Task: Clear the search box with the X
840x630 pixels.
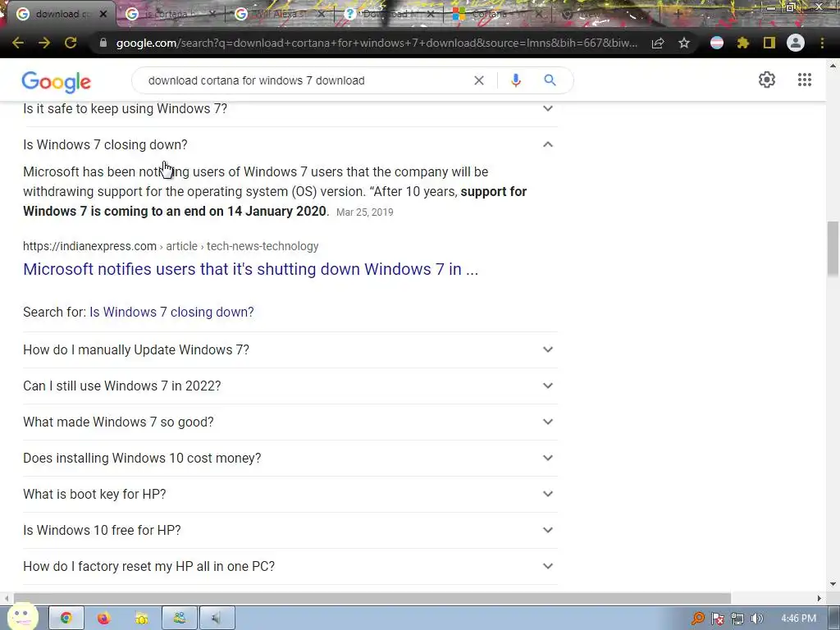Action: point(479,80)
